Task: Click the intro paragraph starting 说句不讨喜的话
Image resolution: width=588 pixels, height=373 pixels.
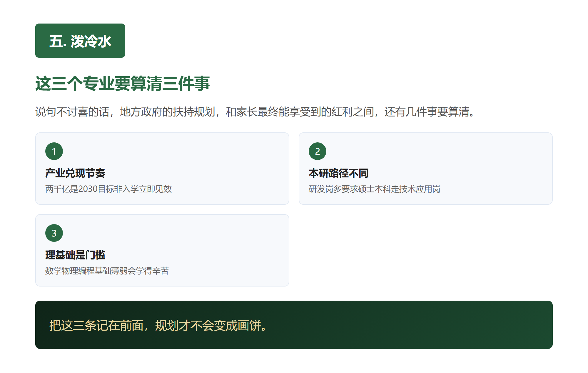Action: [x=255, y=112]
